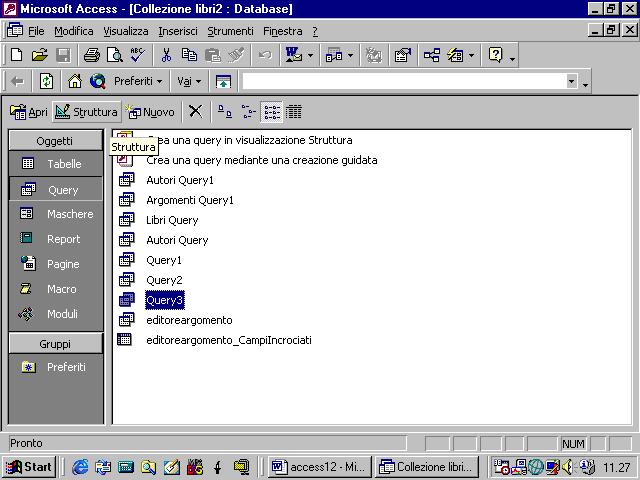Click the Office Links Word icon
640x480 pixels.
293,55
